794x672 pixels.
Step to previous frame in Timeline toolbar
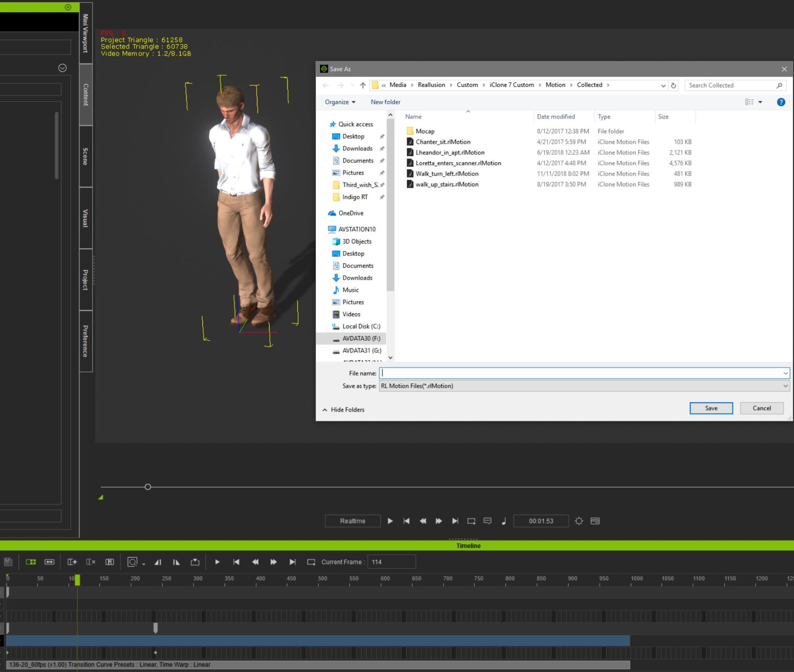[x=255, y=562]
